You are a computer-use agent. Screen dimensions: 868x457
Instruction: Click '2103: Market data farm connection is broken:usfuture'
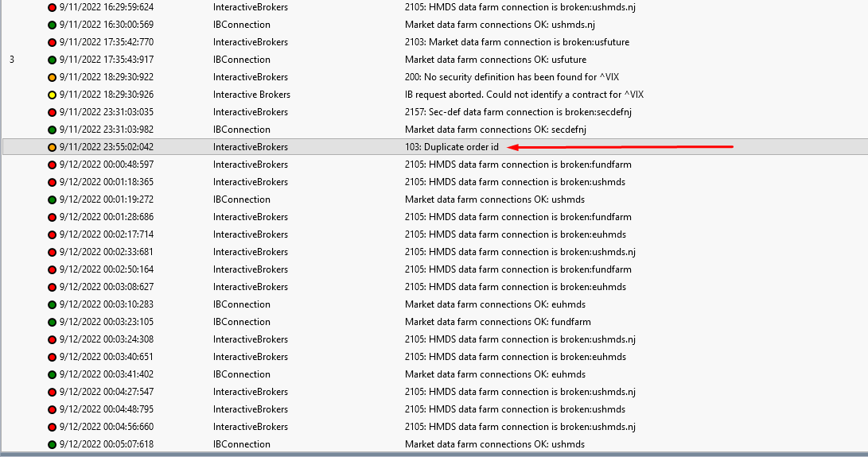click(517, 42)
